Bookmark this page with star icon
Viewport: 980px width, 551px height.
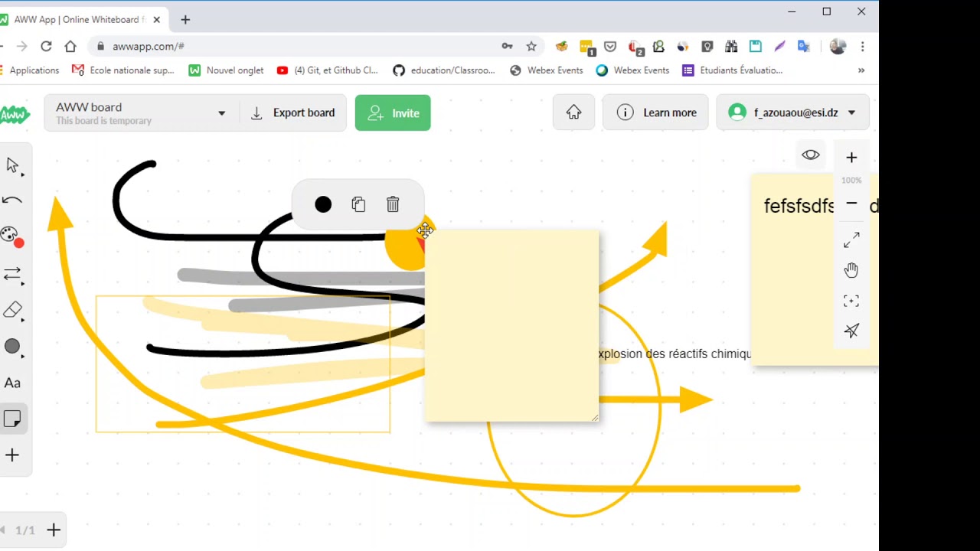click(x=531, y=46)
